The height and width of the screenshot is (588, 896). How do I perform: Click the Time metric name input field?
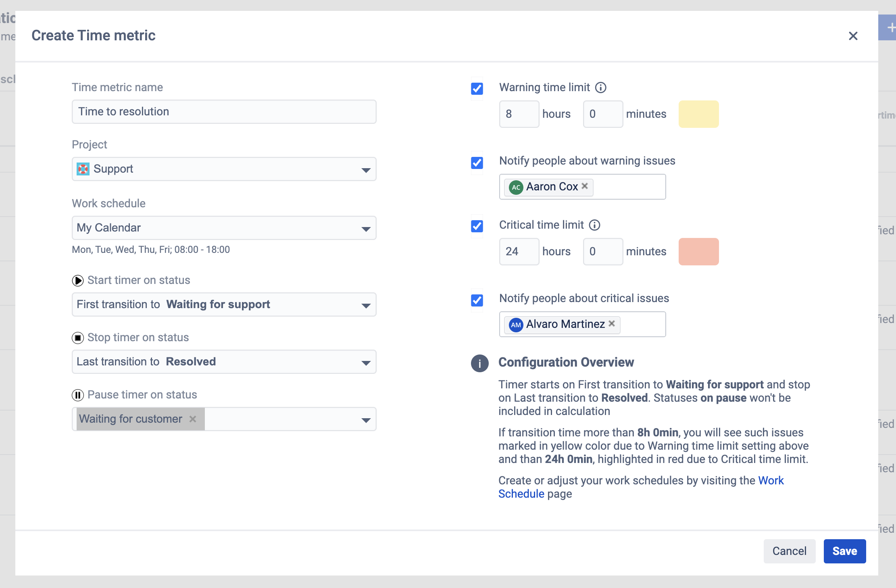(224, 112)
